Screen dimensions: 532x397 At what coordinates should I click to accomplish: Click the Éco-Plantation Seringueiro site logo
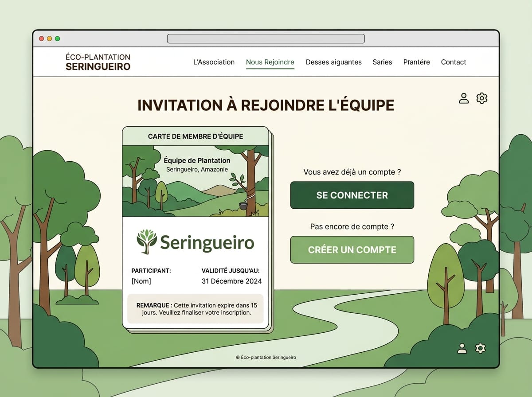pyautogui.click(x=98, y=62)
